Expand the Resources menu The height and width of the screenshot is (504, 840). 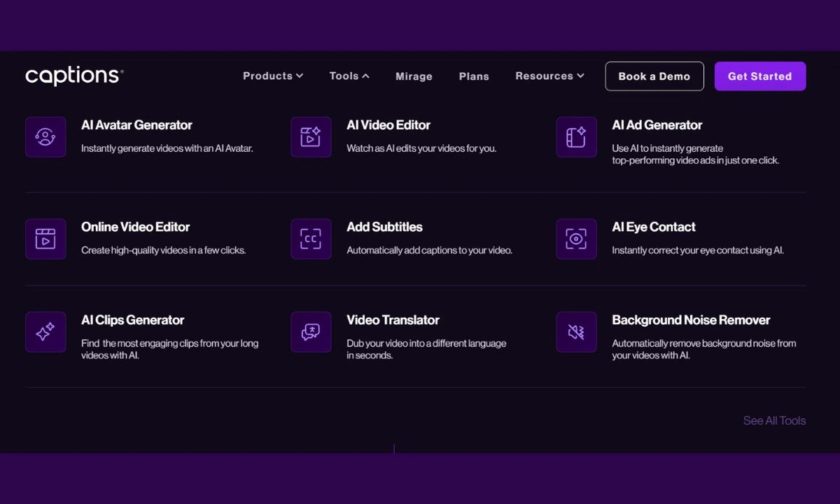click(x=549, y=76)
